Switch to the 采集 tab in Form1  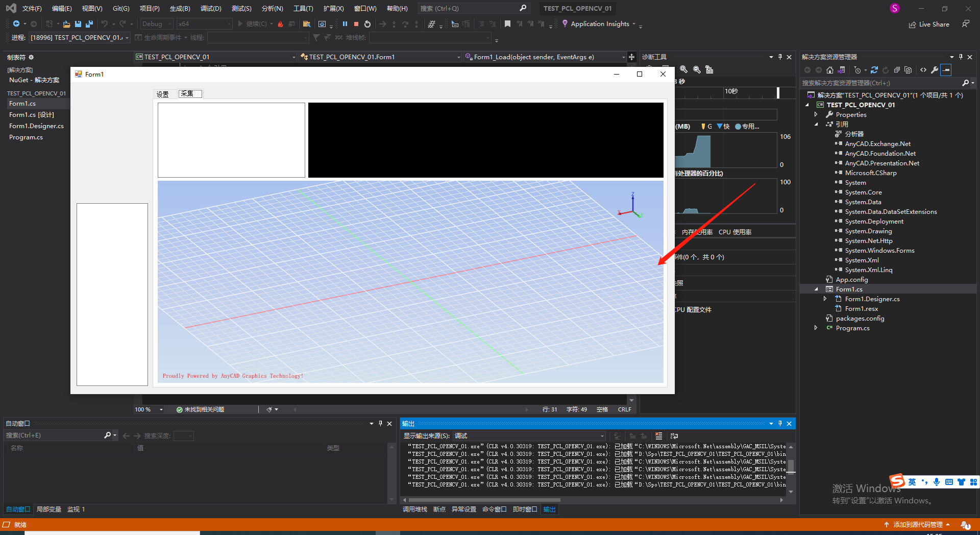point(189,94)
